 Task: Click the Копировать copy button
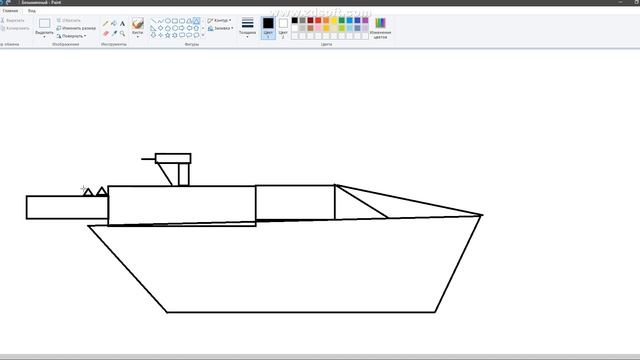click(x=15, y=28)
